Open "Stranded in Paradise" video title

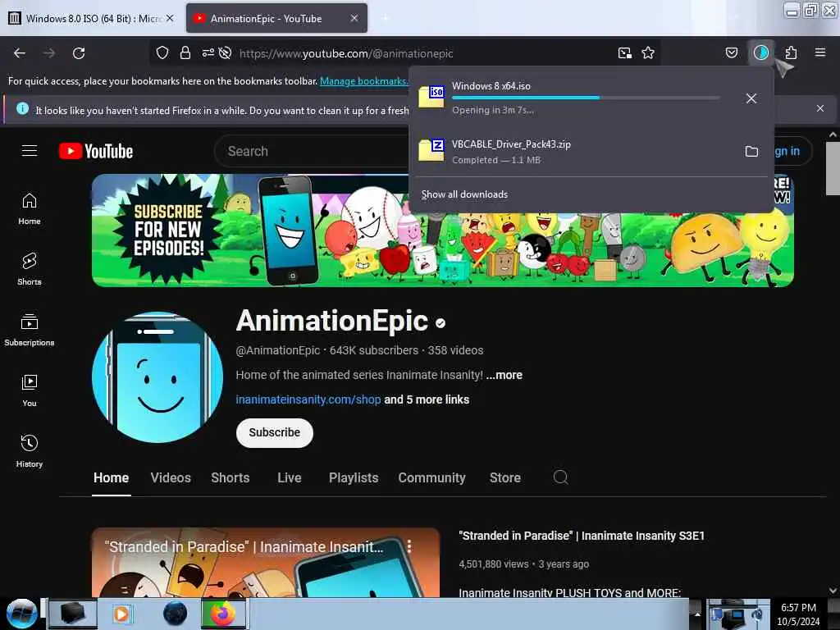point(582,536)
